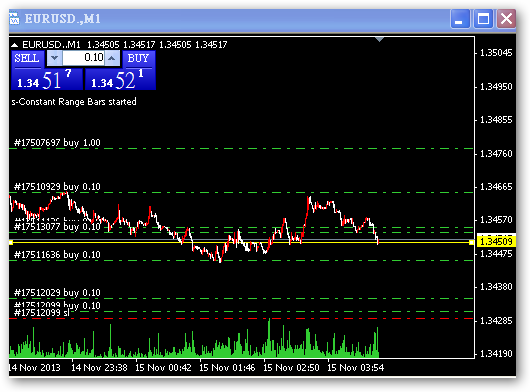
Task: Click the yellow 1.34509 price label
Action: coord(496,241)
